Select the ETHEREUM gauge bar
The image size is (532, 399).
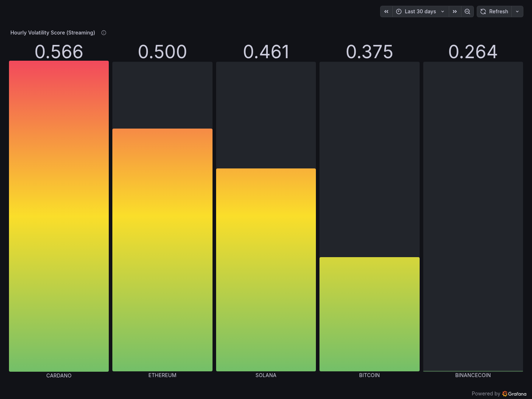(x=162, y=250)
